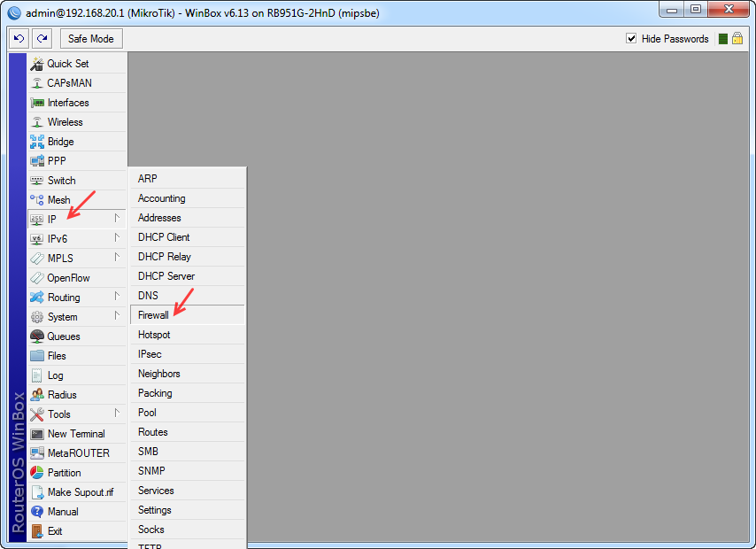Open the Routing menu label
The width and height of the screenshot is (756, 549).
(x=64, y=298)
